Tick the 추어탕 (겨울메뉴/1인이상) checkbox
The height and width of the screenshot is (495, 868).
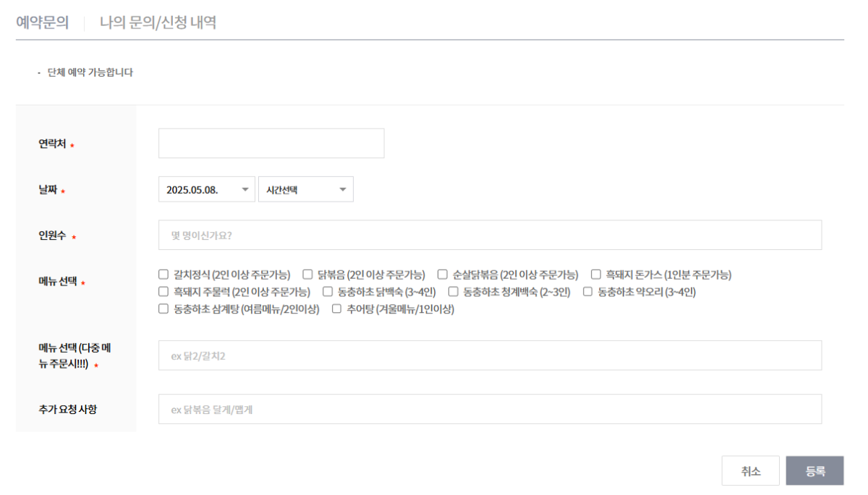(x=336, y=309)
